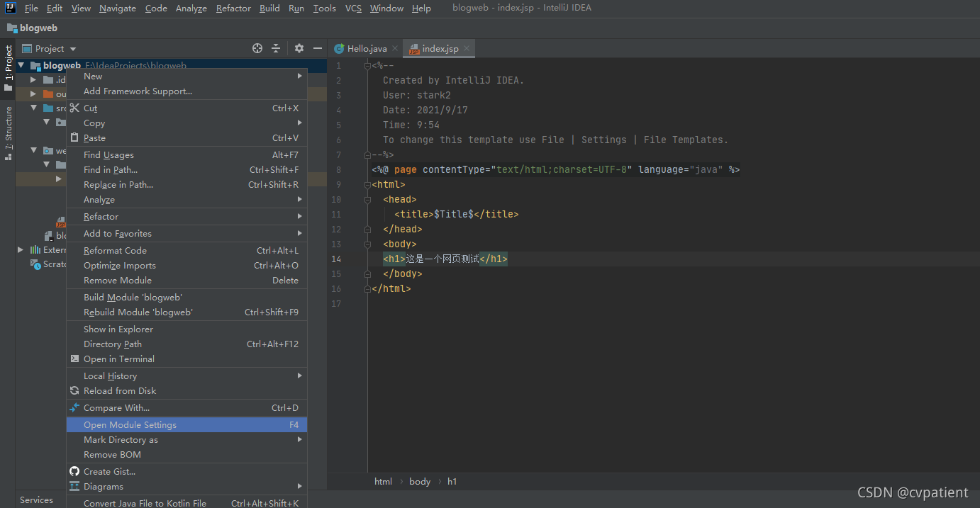The height and width of the screenshot is (508, 980).
Task: Fold the head tag at line 10
Action: [367, 200]
